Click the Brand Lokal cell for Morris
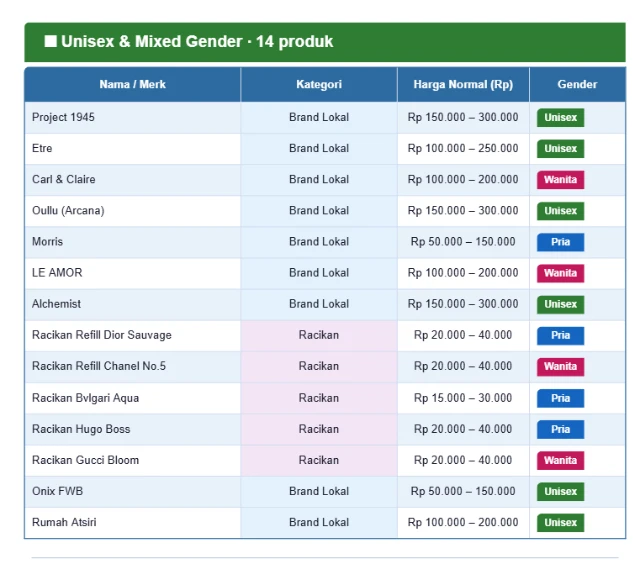Screen dimensions: 640x564 319,242
